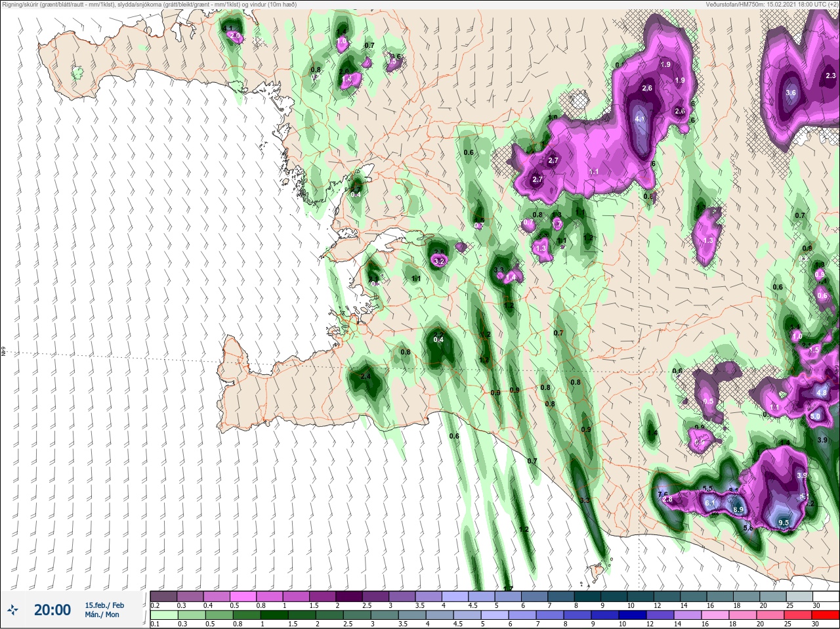Select the red 30 swatch in rain legend

click(824, 615)
